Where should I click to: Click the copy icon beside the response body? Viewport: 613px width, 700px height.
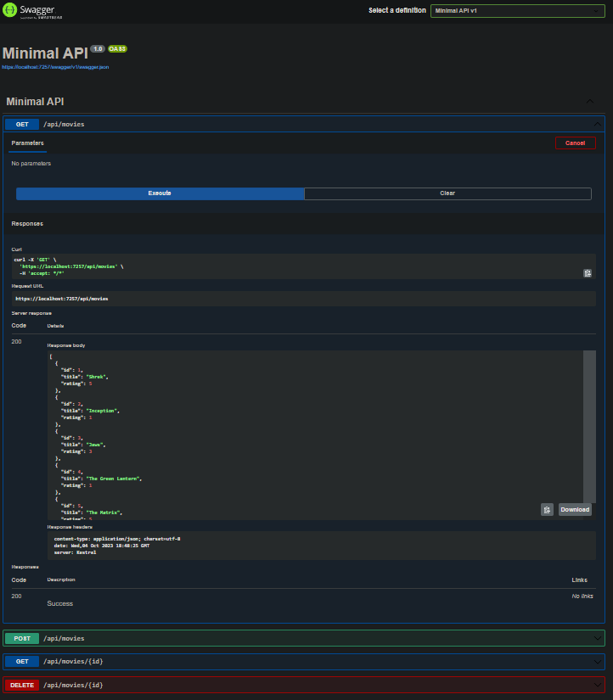[x=548, y=509]
